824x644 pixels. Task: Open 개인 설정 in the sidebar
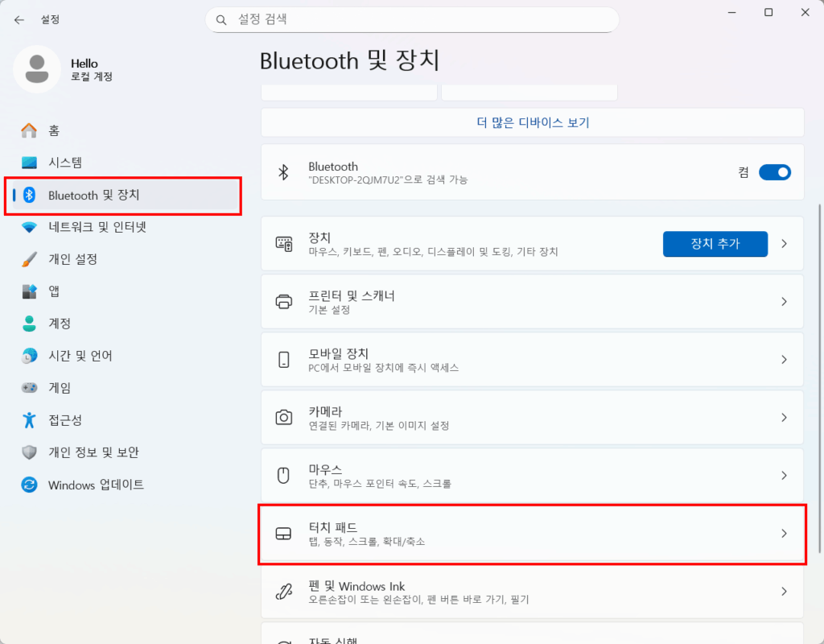(72, 259)
